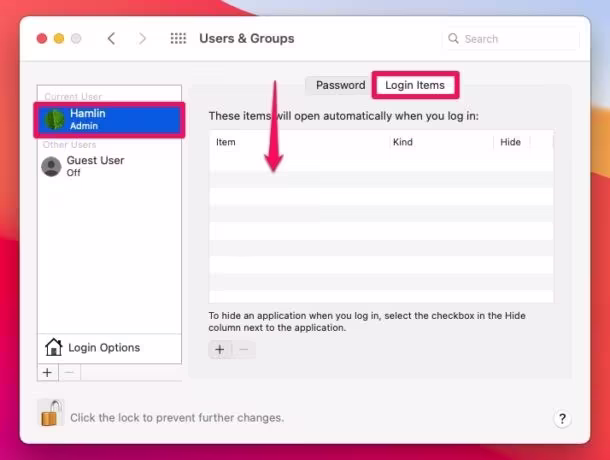Click the Item column header
The width and height of the screenshot is (610, 460).
point(226,142)
